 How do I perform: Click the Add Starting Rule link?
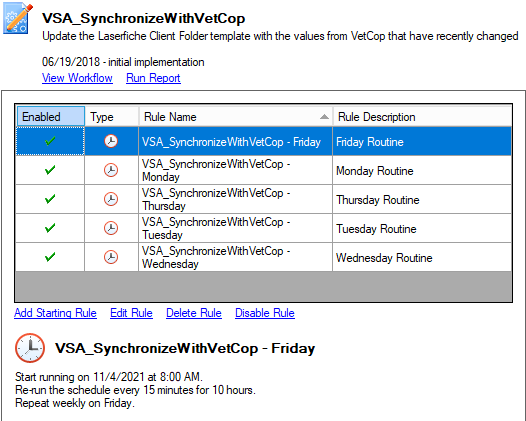[55, 313]
